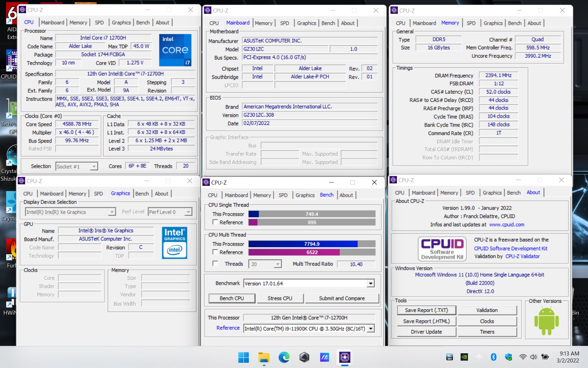
Task: Click the single thread This Processor bar 749.4
Action: (x=312, y=214)
